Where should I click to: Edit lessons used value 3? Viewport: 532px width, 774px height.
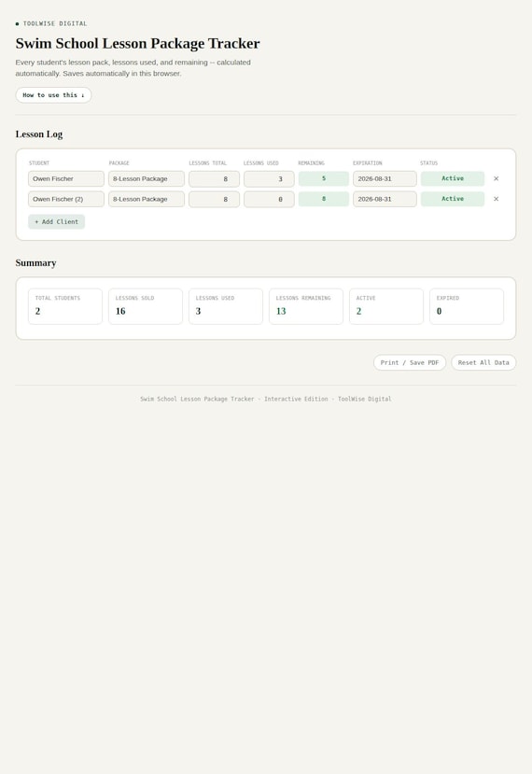pyautogui.click(x=269, y=178)
